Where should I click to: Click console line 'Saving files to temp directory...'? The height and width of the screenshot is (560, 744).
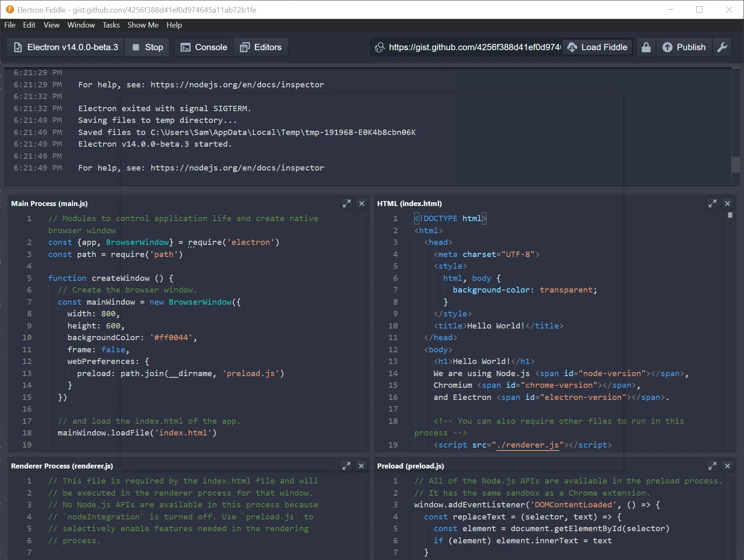click(157, 120)
